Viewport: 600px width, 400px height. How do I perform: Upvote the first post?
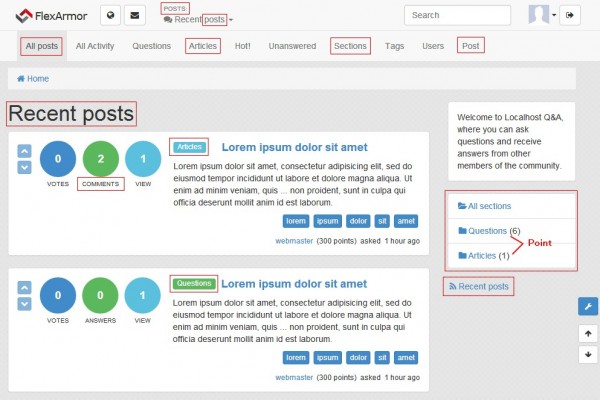[x=25, y=152]
